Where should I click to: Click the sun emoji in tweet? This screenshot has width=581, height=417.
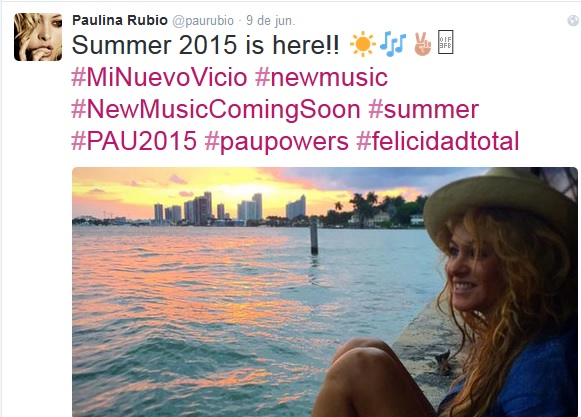pyautogui.click(x=362, y=44)
